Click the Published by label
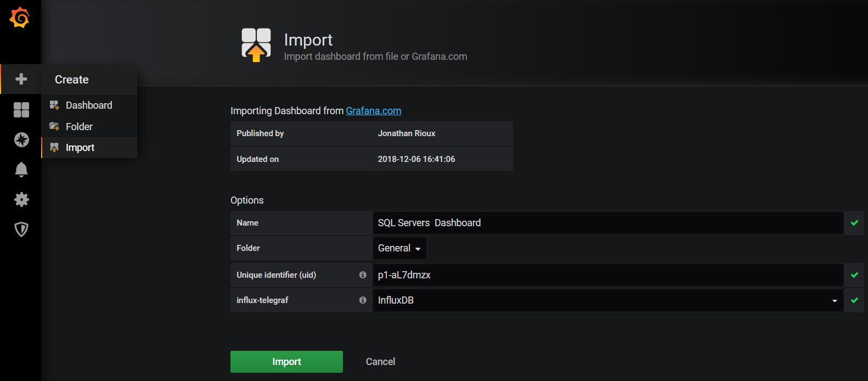This screenshot has height=381, width=868. (x=260, y=133)
